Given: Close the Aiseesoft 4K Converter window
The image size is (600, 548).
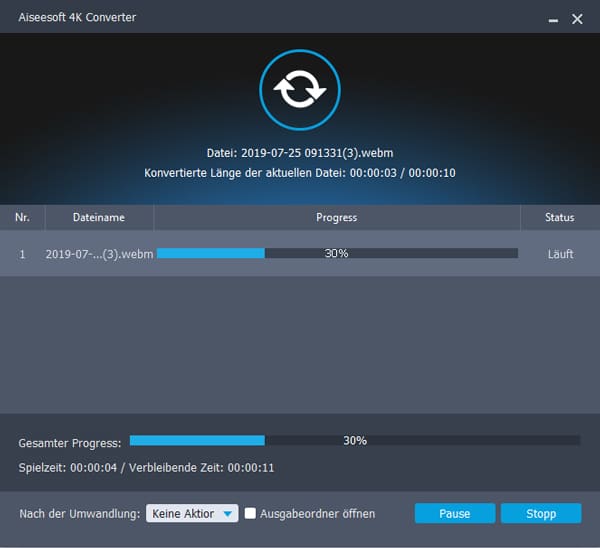Looking at the screenshot, I should [x=577, y=19].
